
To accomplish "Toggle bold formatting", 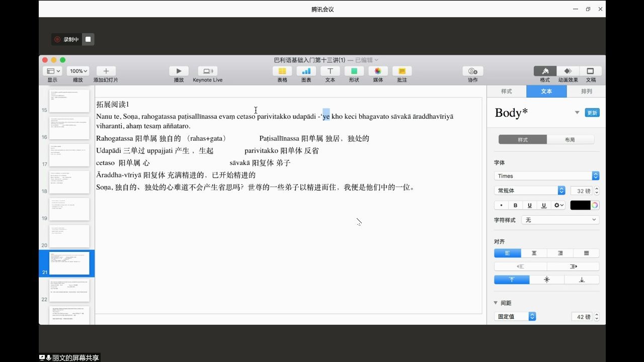I will tap(515, 205).
